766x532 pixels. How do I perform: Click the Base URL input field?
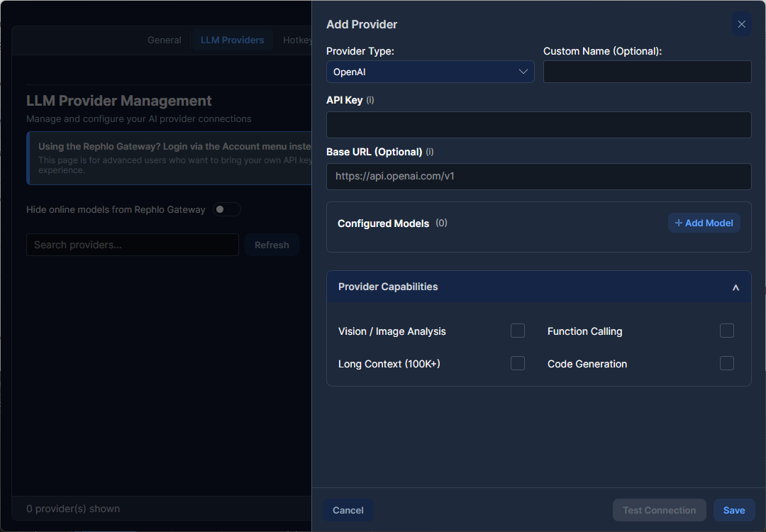[x=538, y=177]
